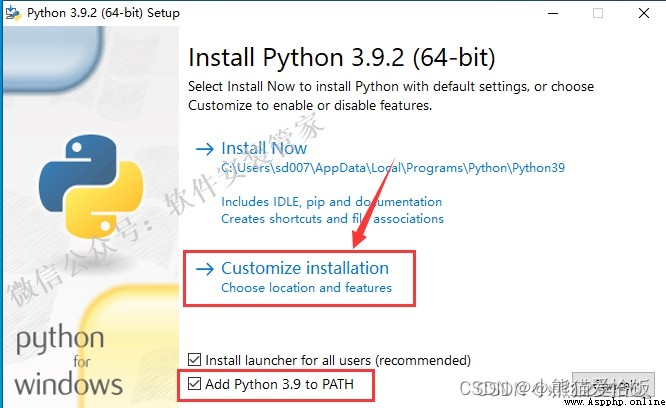
Task: Click the 'Install launcher for all users (recommended)' label
Action: [x=338, y=360]
